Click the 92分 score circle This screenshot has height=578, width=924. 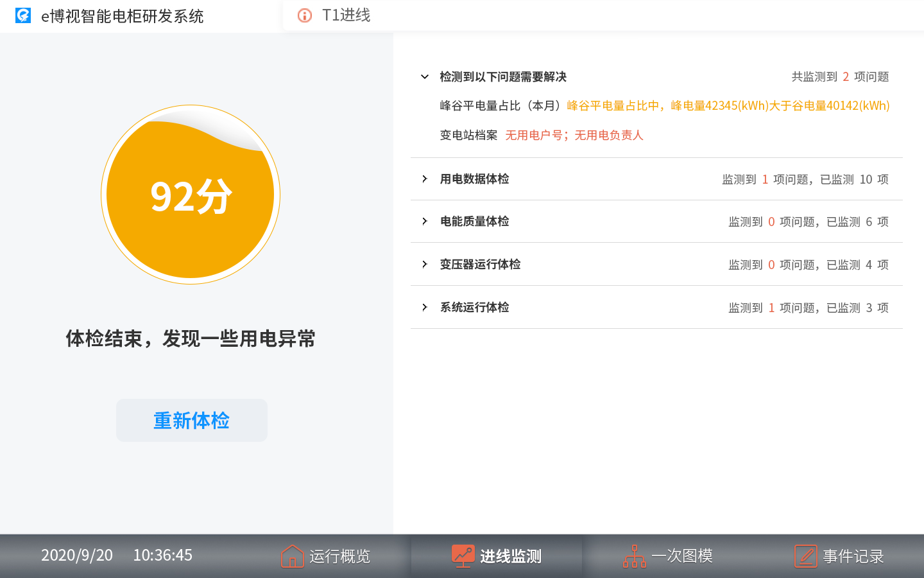[x=191, y=195]
